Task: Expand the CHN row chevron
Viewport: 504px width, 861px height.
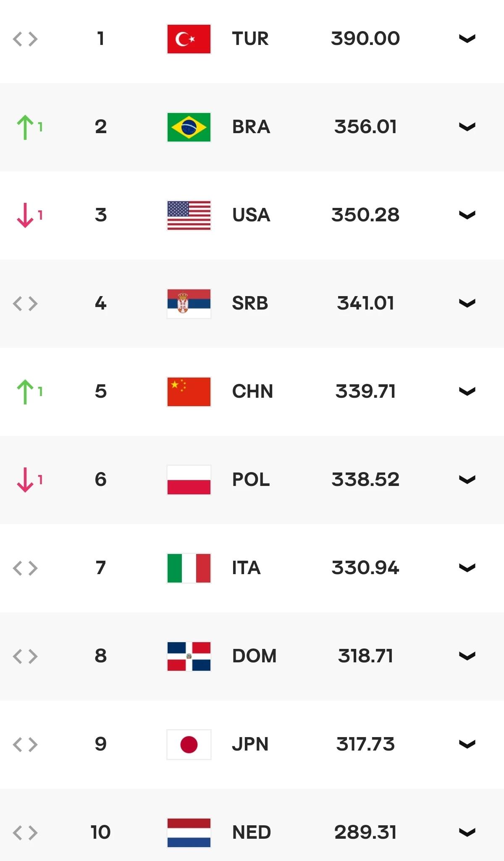Action: pos(467,391)
